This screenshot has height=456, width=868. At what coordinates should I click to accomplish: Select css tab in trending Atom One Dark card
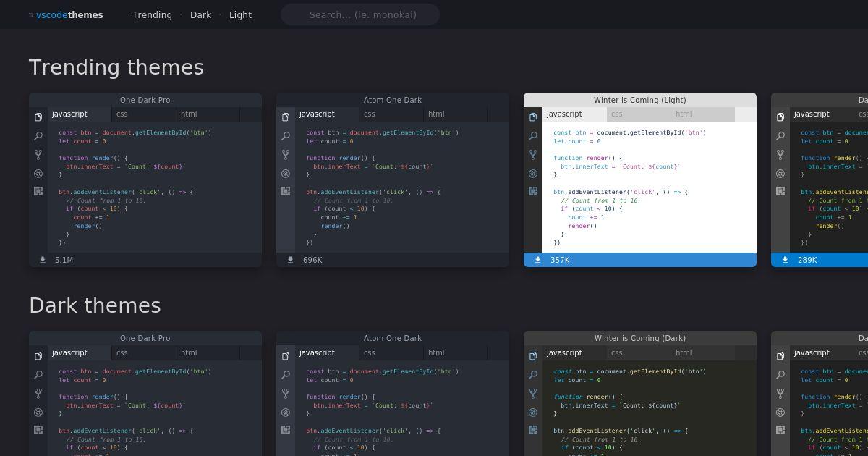tap(391, 114)
